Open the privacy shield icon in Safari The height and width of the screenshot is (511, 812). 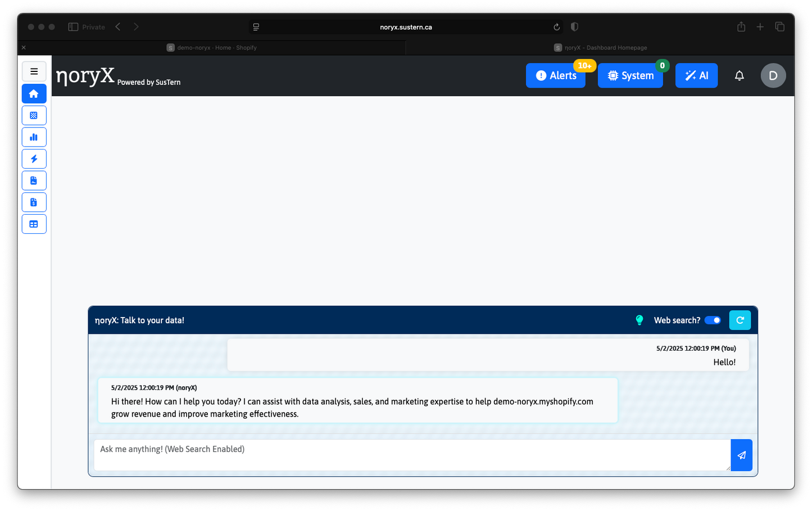574,26
